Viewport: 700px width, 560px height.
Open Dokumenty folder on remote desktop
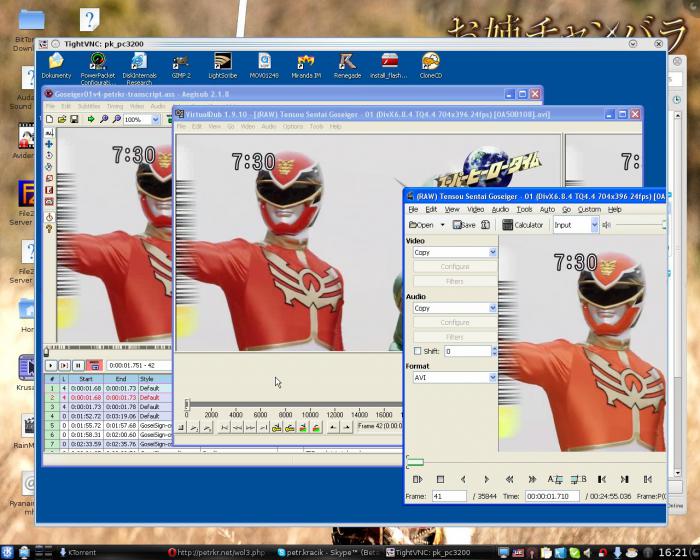(56, 66)
